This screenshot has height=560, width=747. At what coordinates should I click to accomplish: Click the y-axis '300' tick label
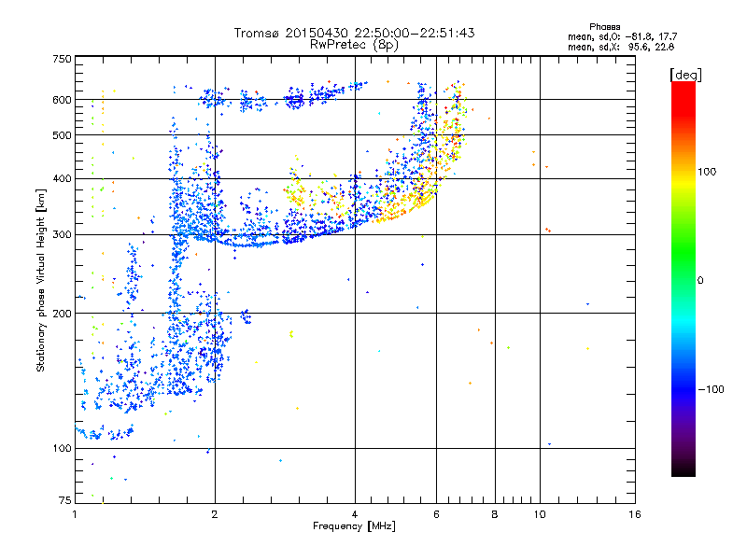pos(62,235)
